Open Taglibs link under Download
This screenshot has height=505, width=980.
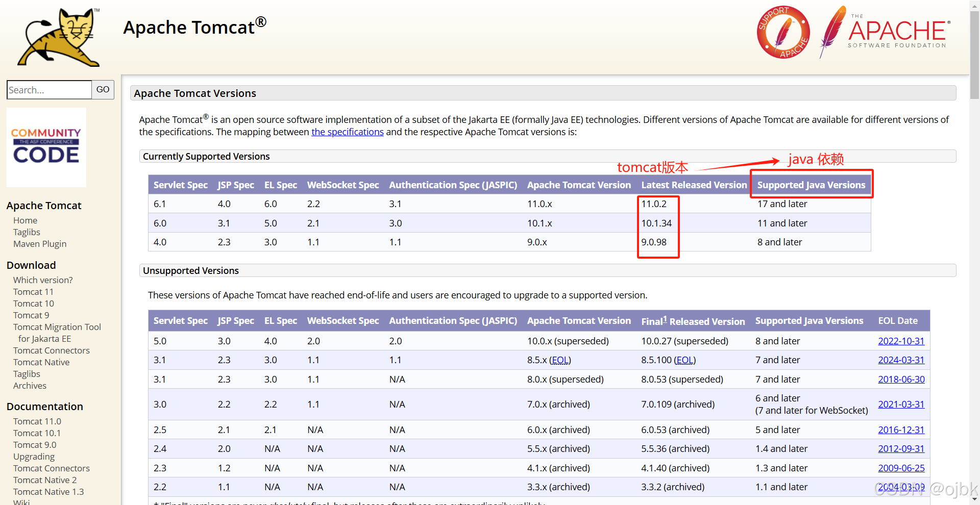tap(27, 374)
